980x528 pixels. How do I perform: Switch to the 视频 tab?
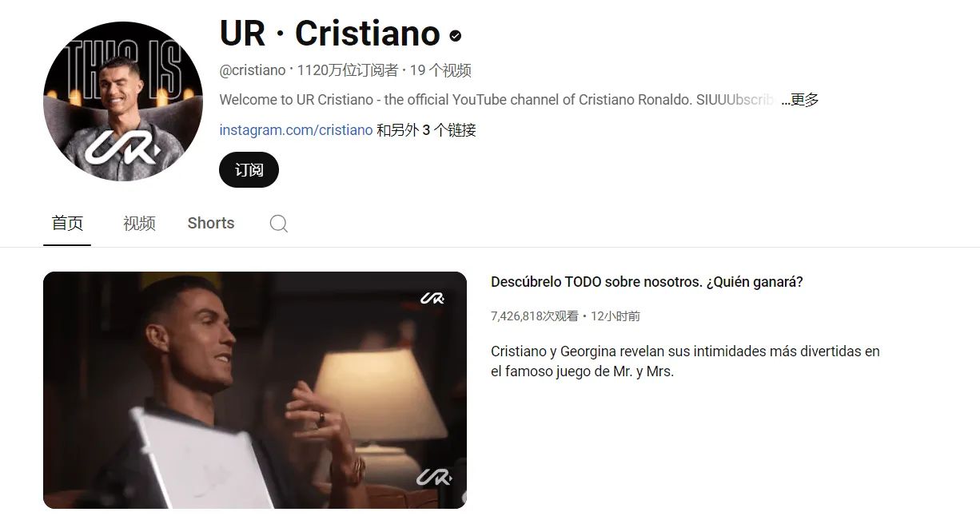(139, 224)
